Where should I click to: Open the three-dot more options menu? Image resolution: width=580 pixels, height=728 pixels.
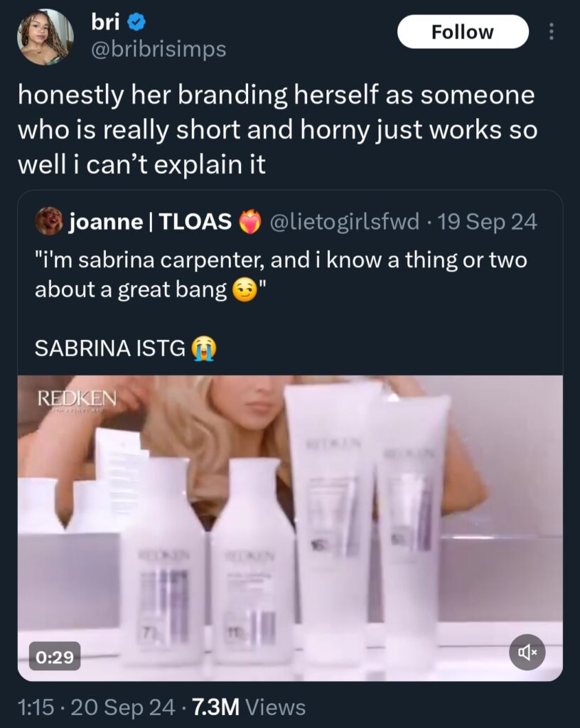point(552,32)
